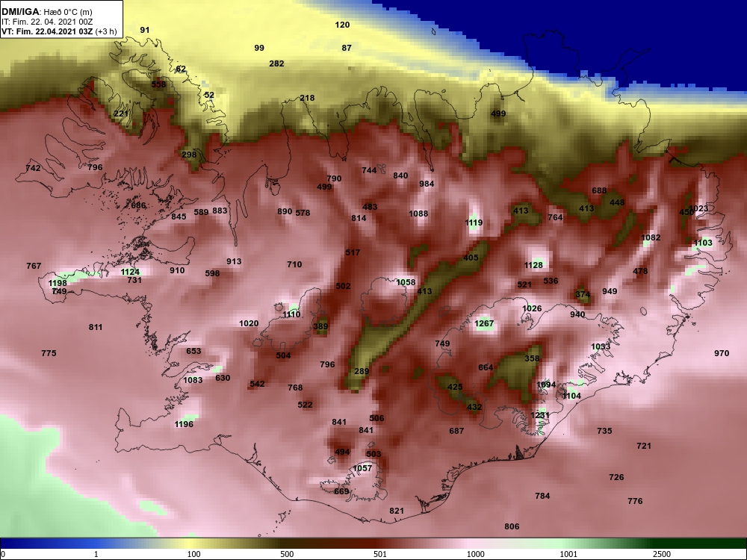Click the map value 1119
This screenshot has height=560, width=747.
point(474,223)
